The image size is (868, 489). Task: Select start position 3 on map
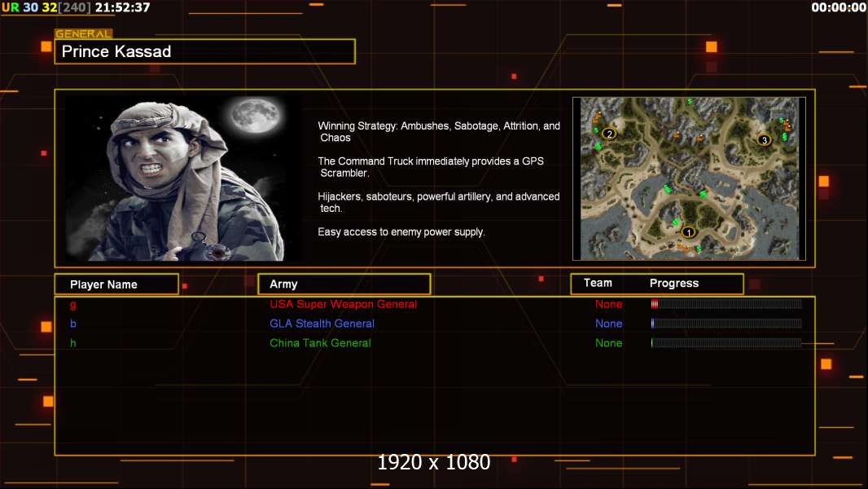765,140
